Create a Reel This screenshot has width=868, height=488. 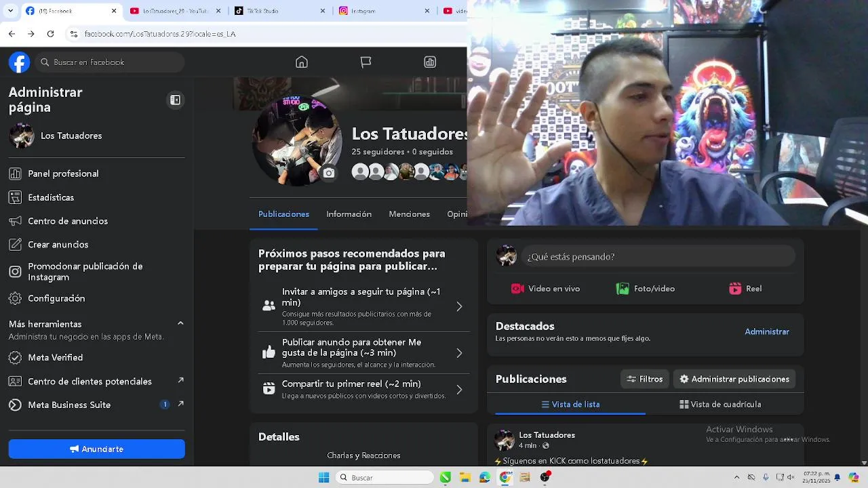coord(745,289)
